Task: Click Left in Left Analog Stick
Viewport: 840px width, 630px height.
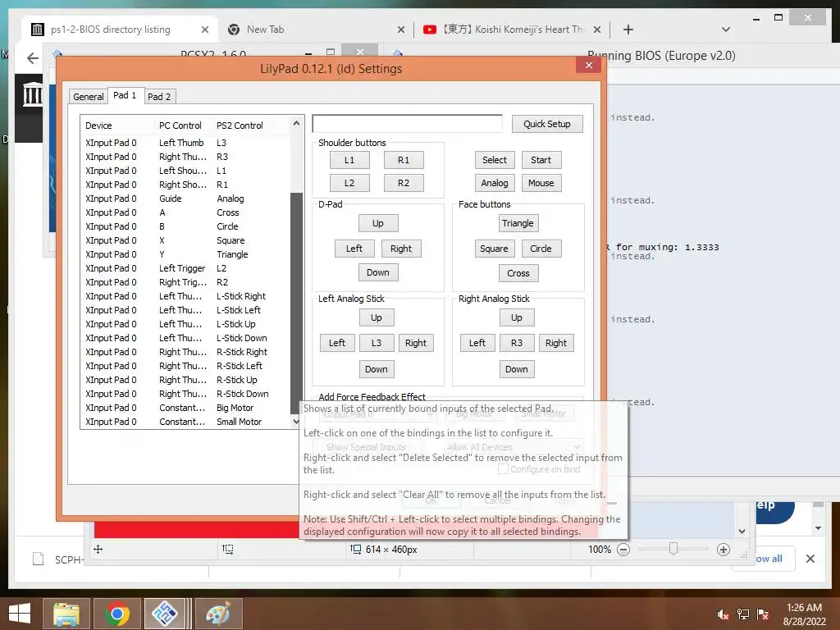Action: click(x=337, y=343)
